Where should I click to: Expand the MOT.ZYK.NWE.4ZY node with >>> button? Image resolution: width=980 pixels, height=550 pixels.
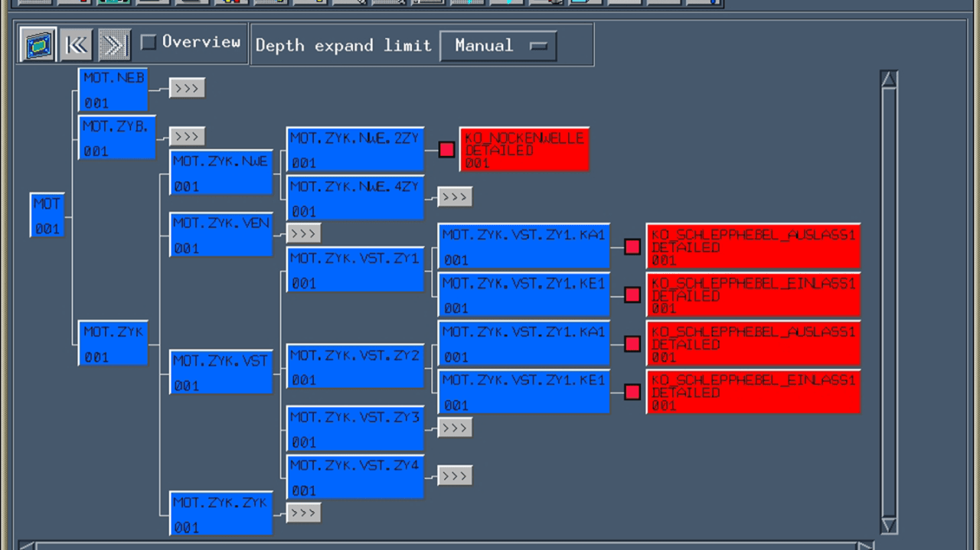[x=454, y=197]
